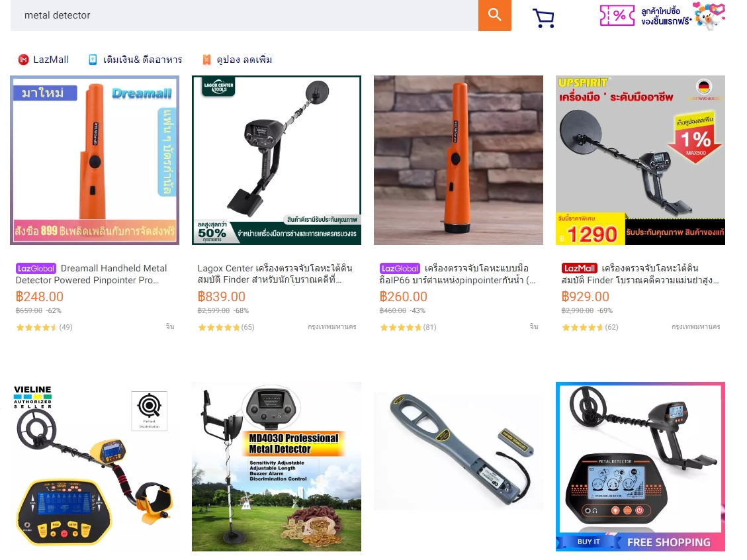
Task: Open Lagox Center metal detector title link
Action: 275,274
